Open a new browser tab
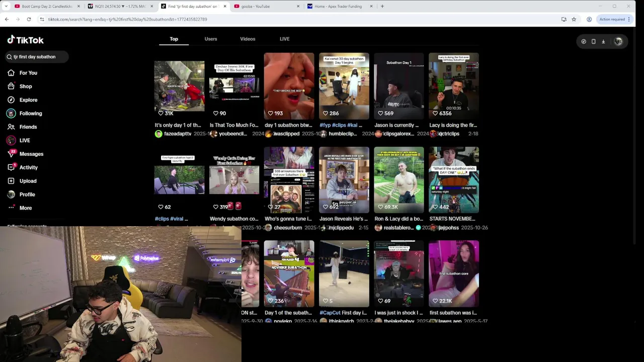The image size is (644, 362). coord(382,7)
